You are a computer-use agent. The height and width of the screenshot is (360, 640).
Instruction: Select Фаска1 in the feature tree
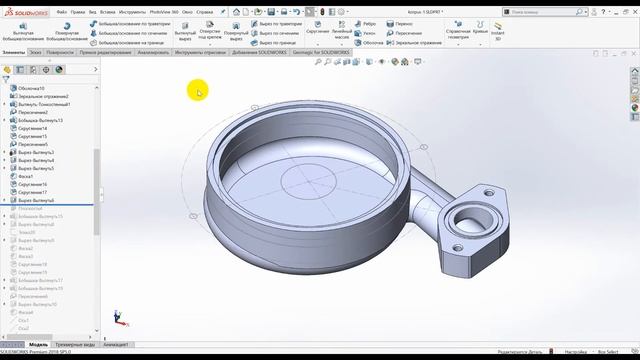pyautogui.click(x=25, y=176)
